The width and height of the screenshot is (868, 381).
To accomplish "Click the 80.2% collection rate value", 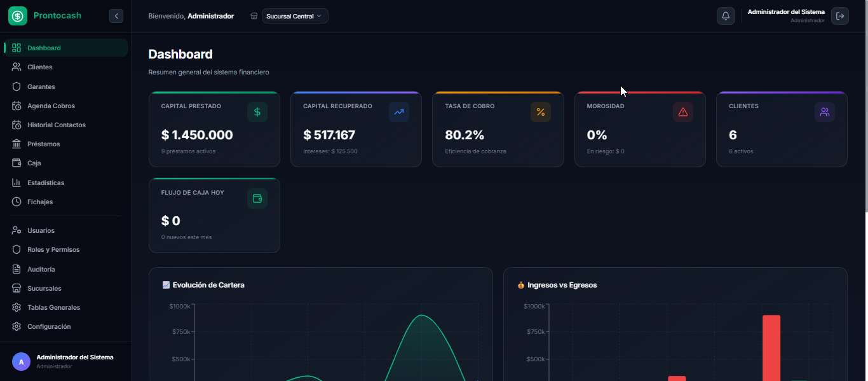I will tap(465, 135).
